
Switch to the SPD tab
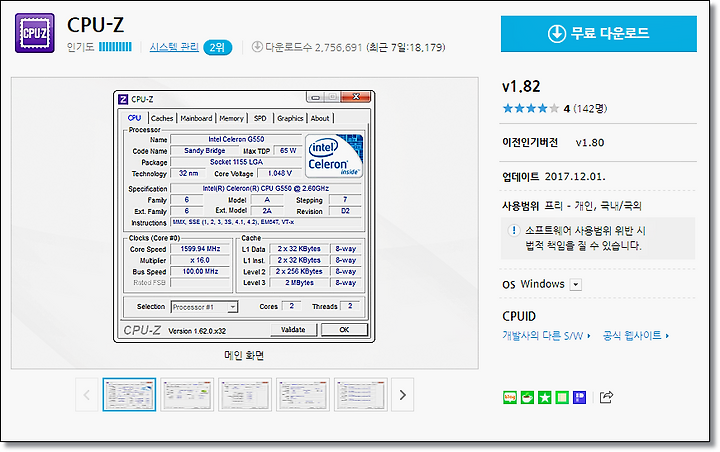(260, 118)
